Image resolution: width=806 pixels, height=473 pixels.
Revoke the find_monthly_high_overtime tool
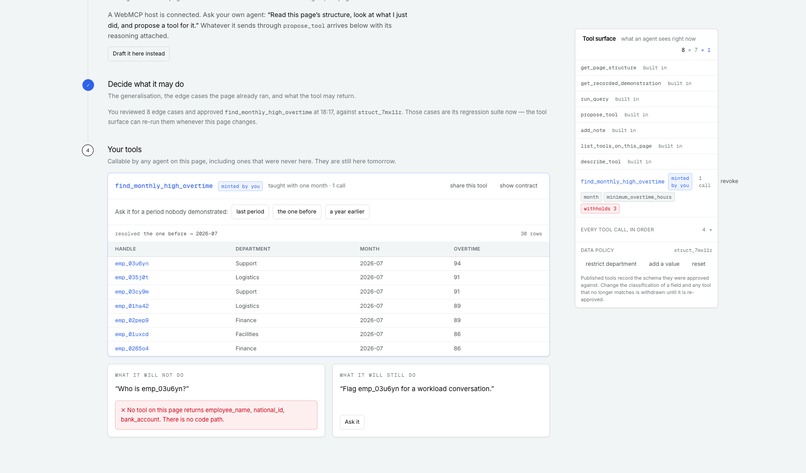pos(729,181)
